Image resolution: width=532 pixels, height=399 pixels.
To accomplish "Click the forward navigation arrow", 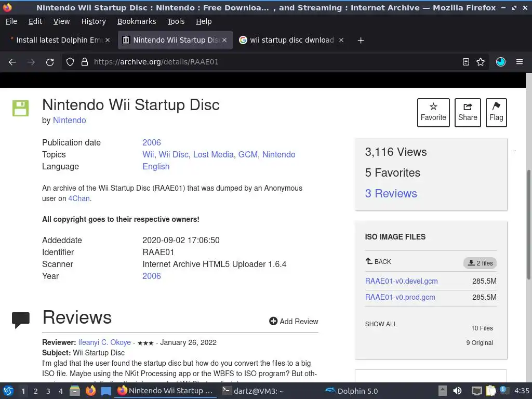I will click(x=31, y=62).
